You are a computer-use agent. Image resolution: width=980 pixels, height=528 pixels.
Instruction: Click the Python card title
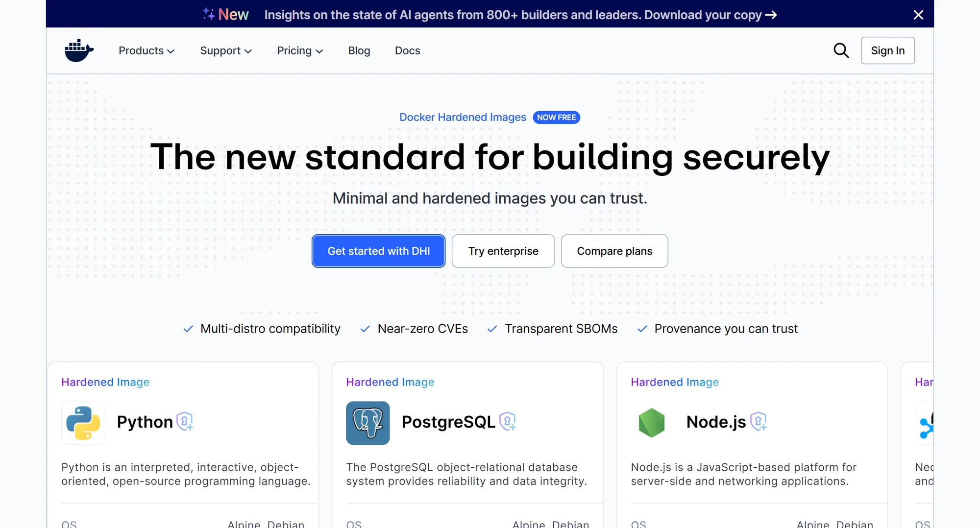[145, 422]
